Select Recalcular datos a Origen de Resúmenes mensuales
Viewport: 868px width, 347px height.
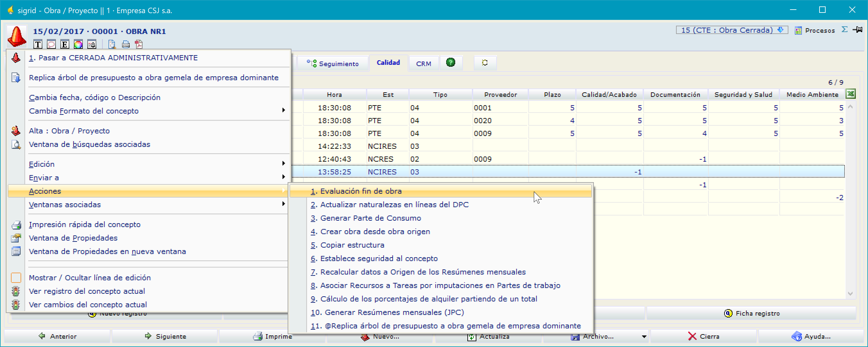click(x=441, y=272)
